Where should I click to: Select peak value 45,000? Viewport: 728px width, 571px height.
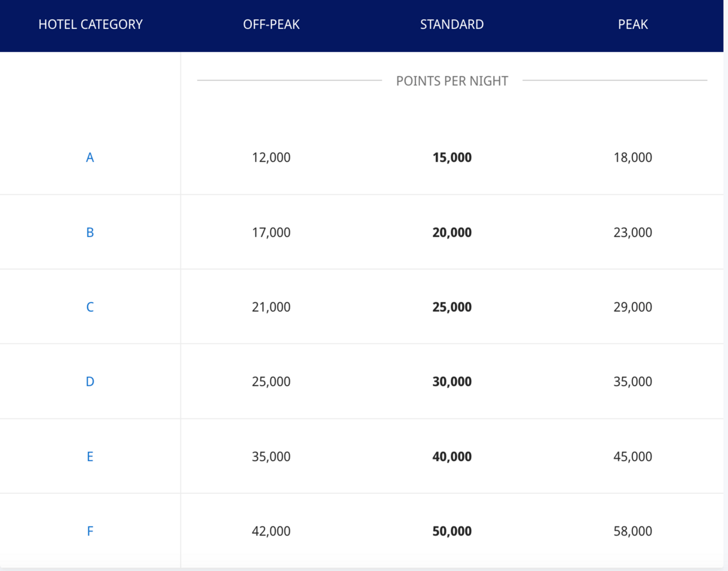[x=633, y=456]
